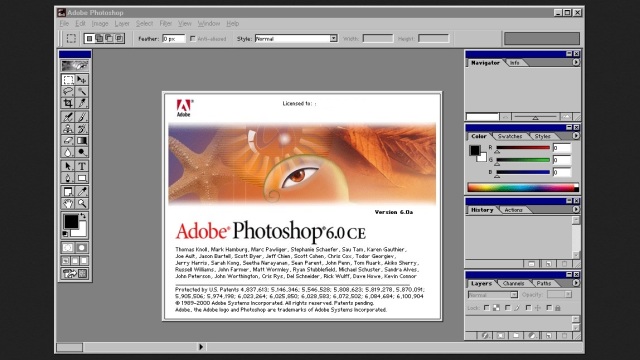This screenshot has width=640, height=360.
Task: Click the Jump to ImageReady button
Action: (75, 273)
